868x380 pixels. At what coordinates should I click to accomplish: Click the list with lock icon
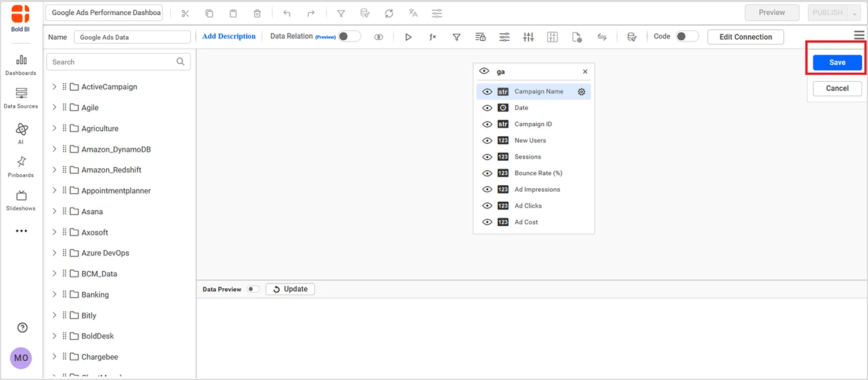click(480, 37)
